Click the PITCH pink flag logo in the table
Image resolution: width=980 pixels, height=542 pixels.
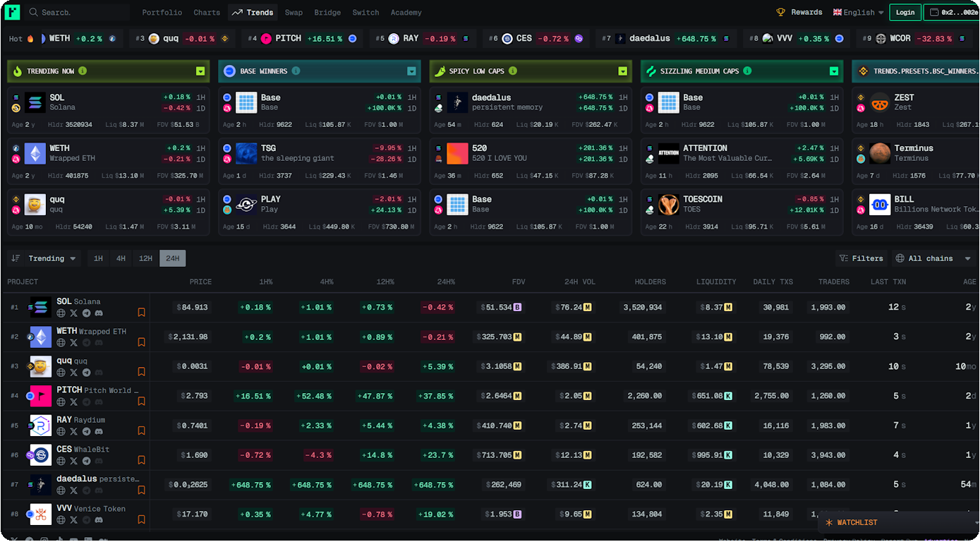tap(41, 396)
